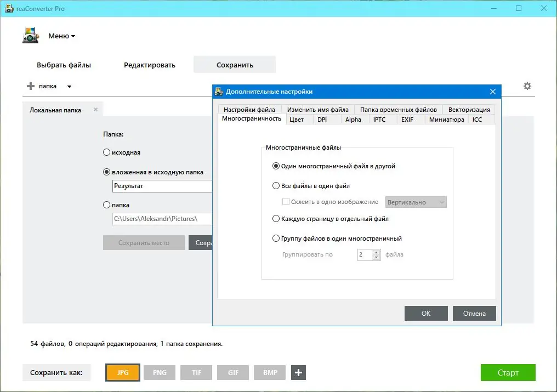
Task: Expand the папка dropdown arrow
Action: [68, 86]
